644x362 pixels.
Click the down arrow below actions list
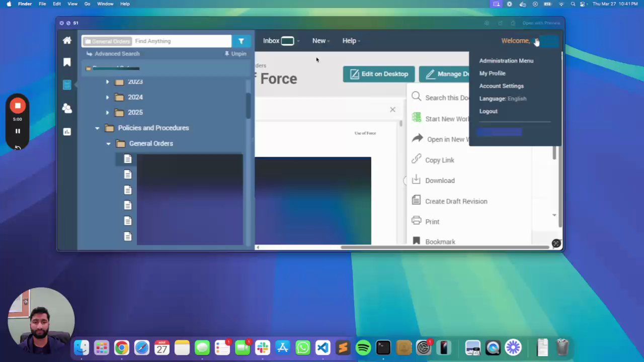tap(554, 215)
